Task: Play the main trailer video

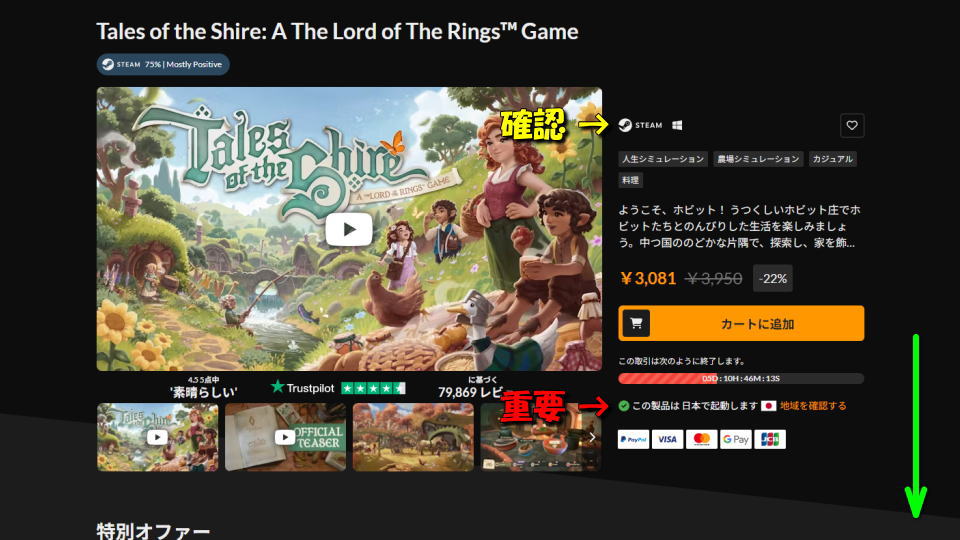Action: click(348, 230)
